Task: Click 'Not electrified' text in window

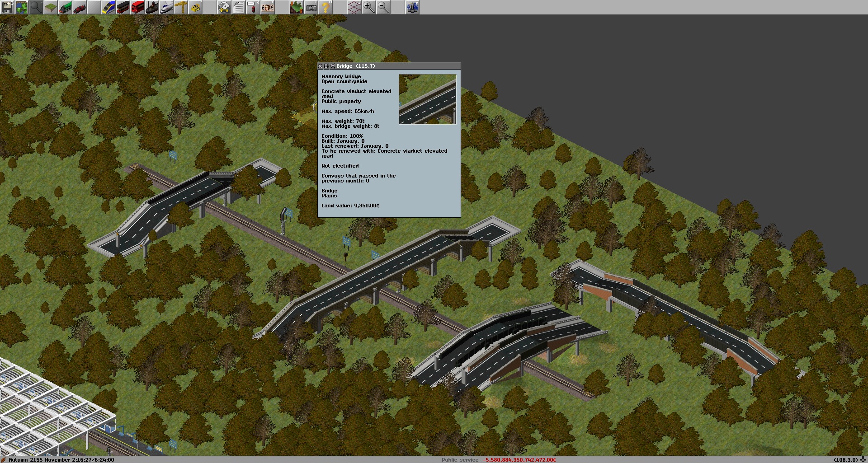Action: pos(340,166)
